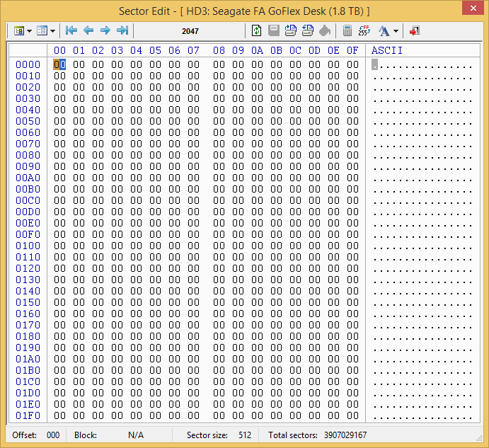Screen dimensions: 489x448
Task: Click Offset value 000 in status bar
Action: [53, 435]
